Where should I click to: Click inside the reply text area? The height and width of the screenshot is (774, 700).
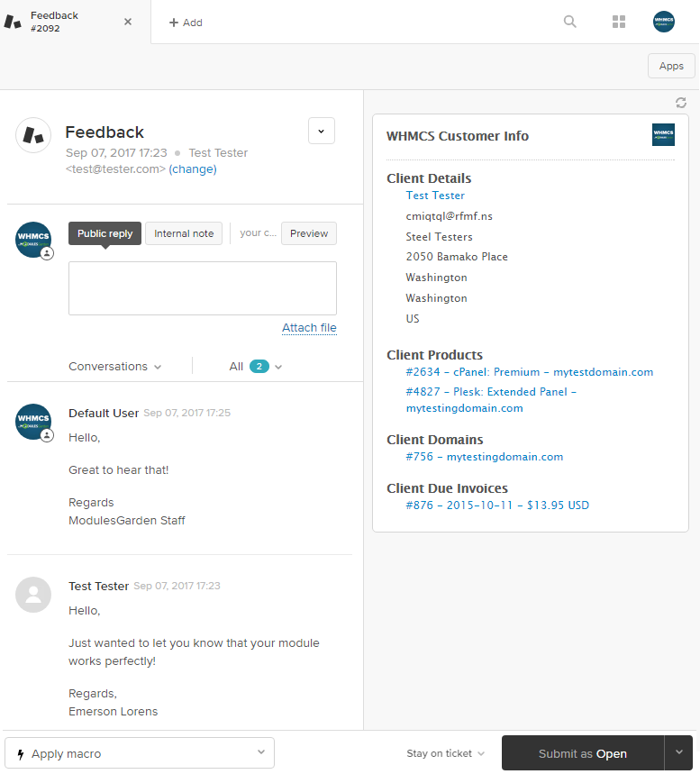(x=203, y=288)
